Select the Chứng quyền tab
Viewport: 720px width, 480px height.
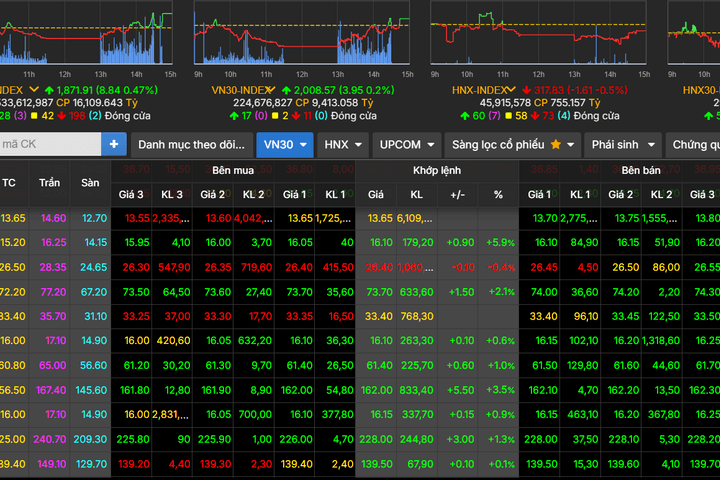[x=693, y=145]
